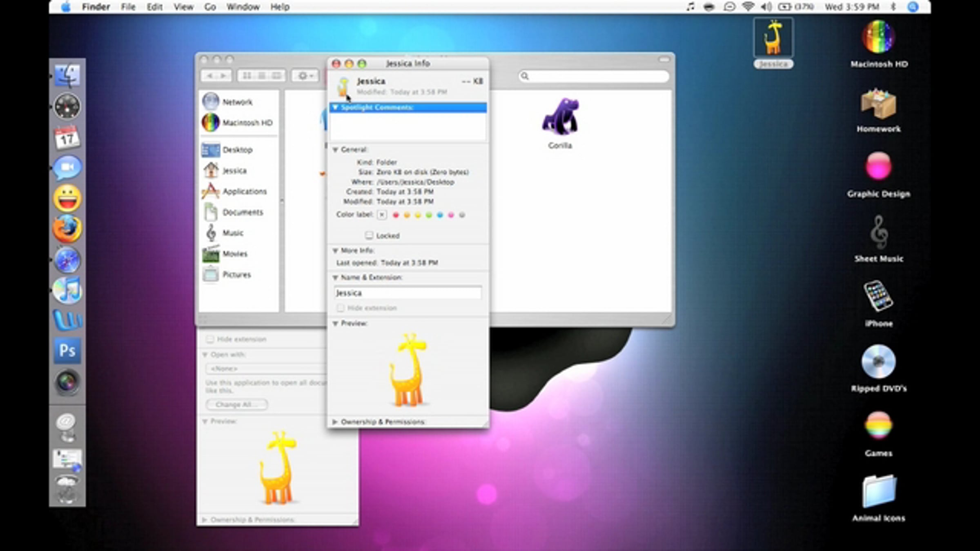Open the Window menu
This screenshot has height=551, width=980.
(243, 7)
